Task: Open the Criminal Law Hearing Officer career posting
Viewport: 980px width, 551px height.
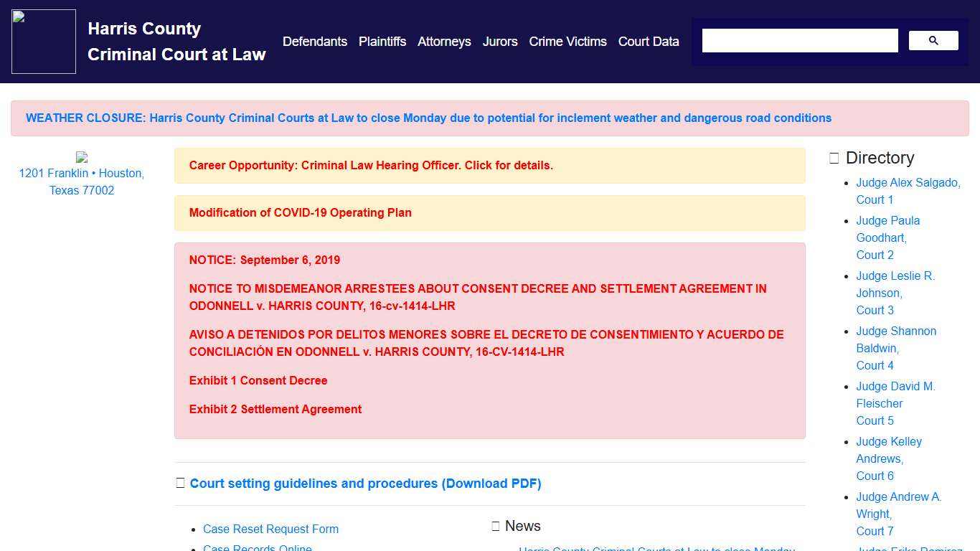Action: 371,166
